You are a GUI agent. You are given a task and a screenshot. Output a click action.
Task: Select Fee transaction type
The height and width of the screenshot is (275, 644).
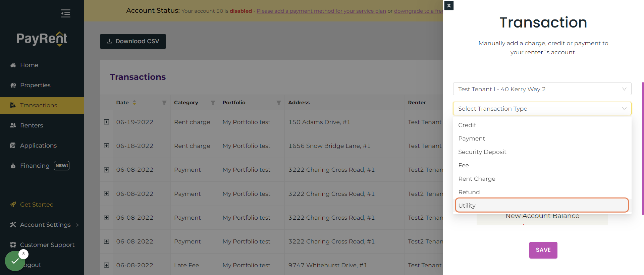click(x=542, y=165)
